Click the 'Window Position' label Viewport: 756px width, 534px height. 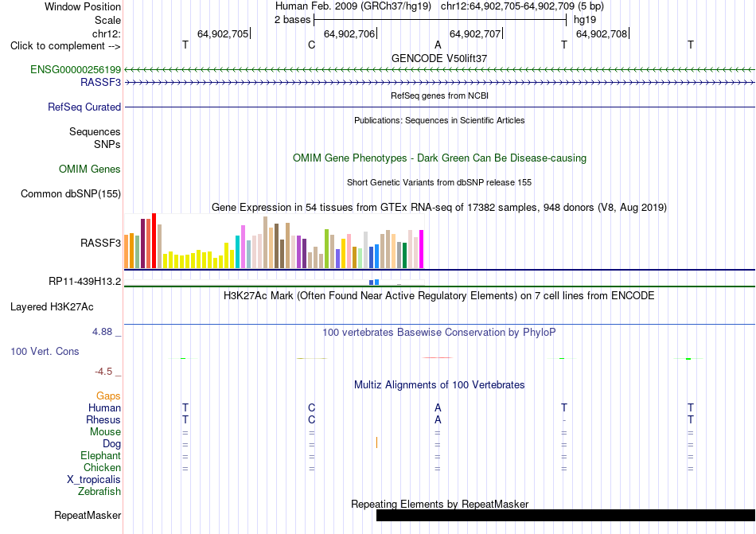point(83,6)
